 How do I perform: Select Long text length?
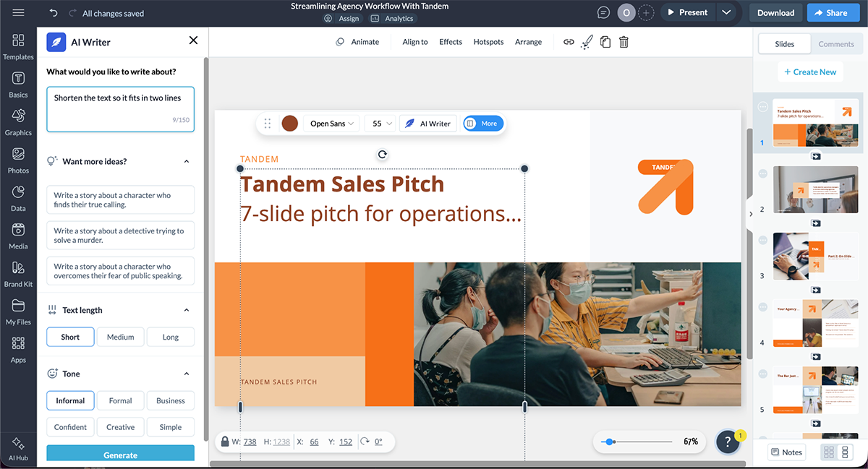pos(171,337)
